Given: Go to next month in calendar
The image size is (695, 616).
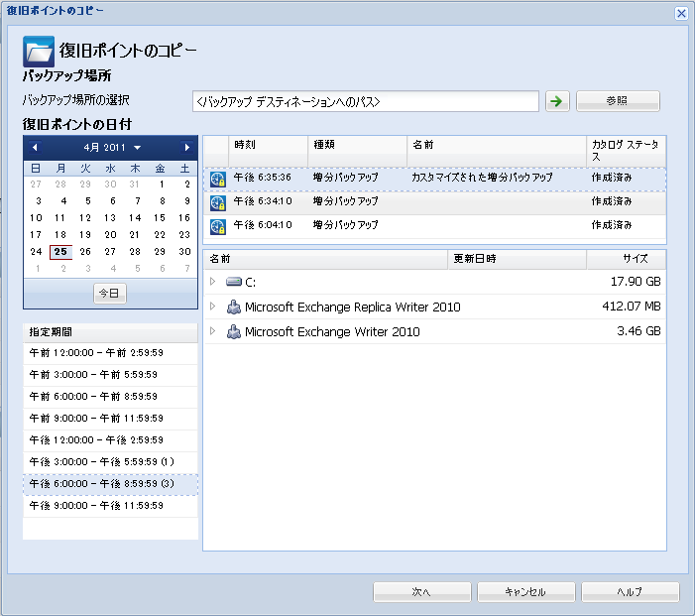Looking at the screenshot, I should click(x=186, y=147).
